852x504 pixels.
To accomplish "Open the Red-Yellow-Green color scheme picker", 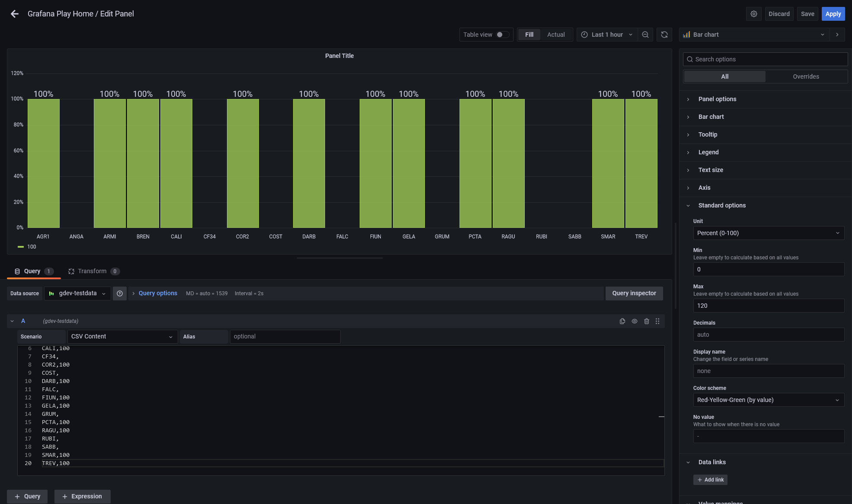I will (768, 400).
